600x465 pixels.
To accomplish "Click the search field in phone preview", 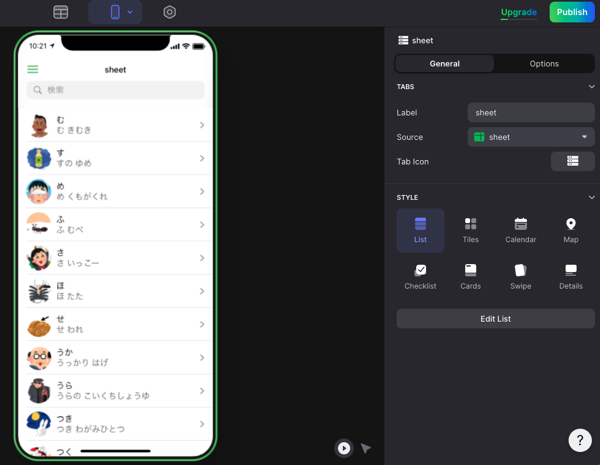I will pyautogui.click(x=115, y=90).
